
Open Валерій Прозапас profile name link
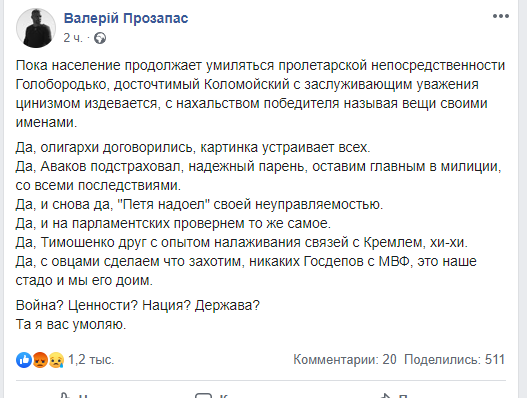point(126,18)
